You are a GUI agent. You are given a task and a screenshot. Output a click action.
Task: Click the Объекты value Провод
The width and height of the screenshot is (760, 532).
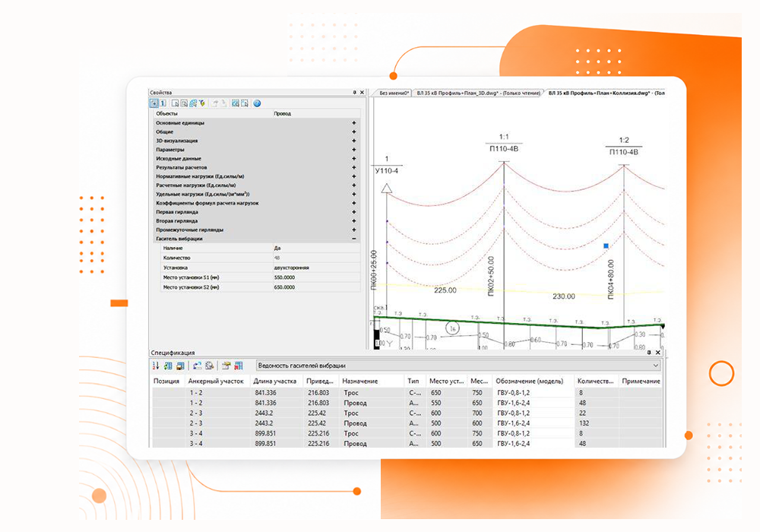(x=316, y=113)
